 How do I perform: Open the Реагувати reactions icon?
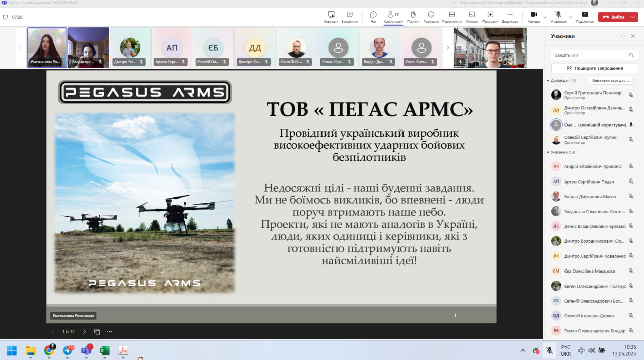(x=431, y=16)
